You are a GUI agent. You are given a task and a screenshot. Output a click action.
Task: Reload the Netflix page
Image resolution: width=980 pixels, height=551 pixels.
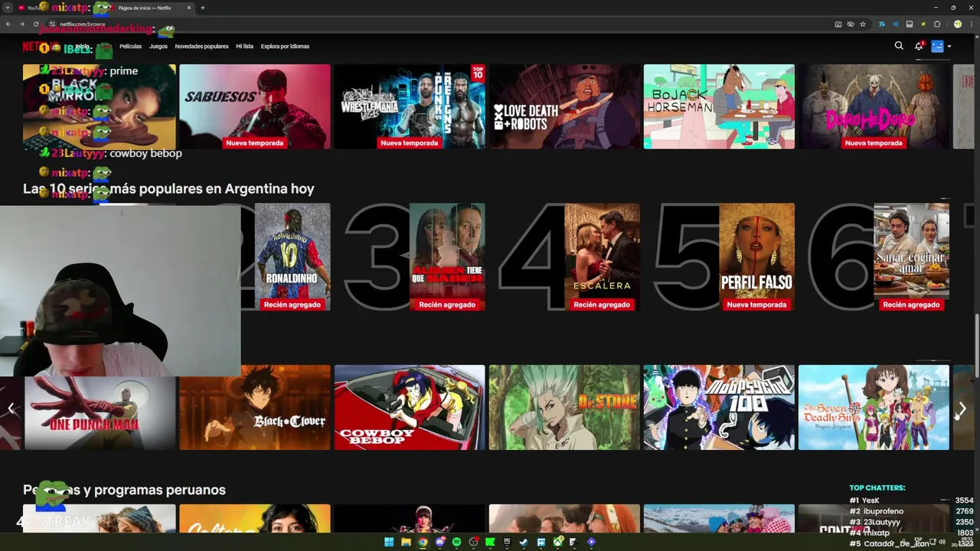(35, 24)
